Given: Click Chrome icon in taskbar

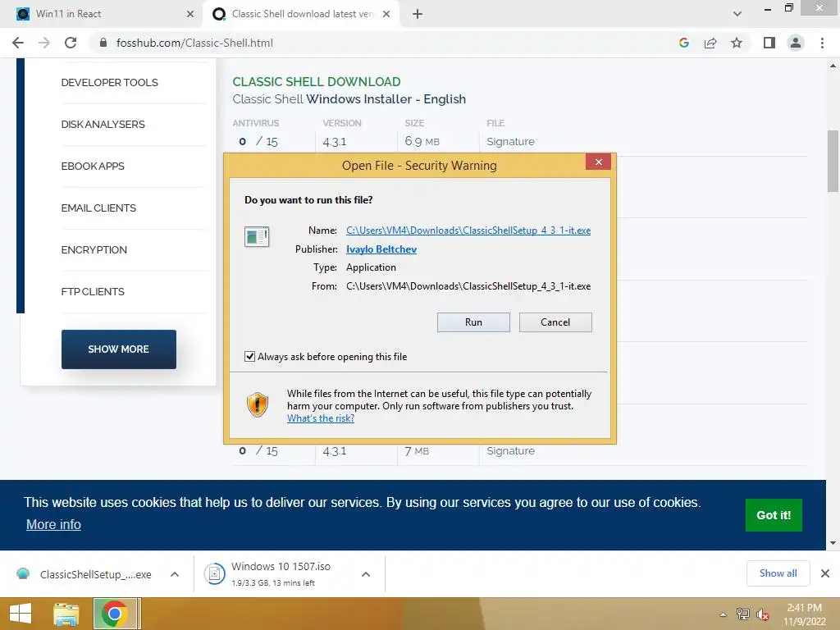Looking at the screenshot, I should tap(114, 614).
